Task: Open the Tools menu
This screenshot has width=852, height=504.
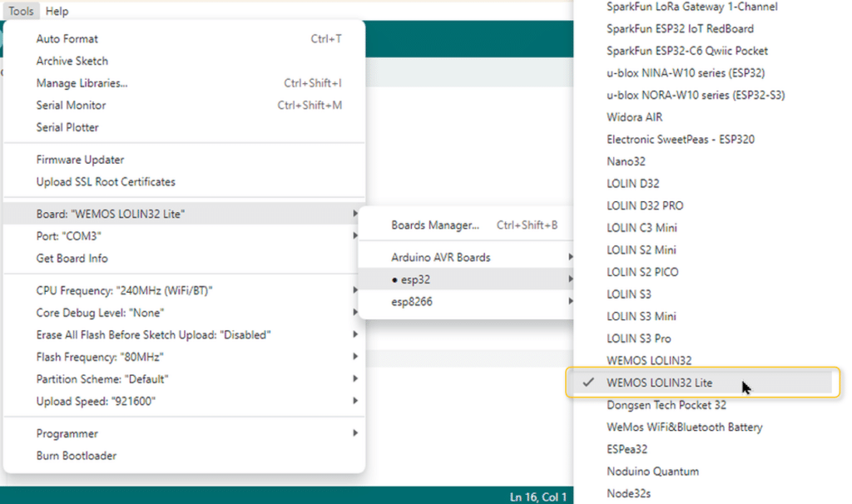Action: click(x=21, y=11)
